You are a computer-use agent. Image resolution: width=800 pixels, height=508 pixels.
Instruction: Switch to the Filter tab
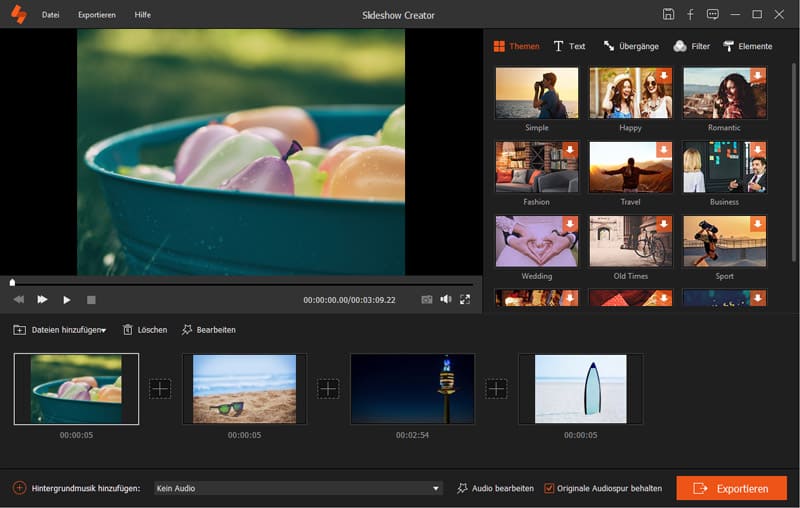coord(692,46)
